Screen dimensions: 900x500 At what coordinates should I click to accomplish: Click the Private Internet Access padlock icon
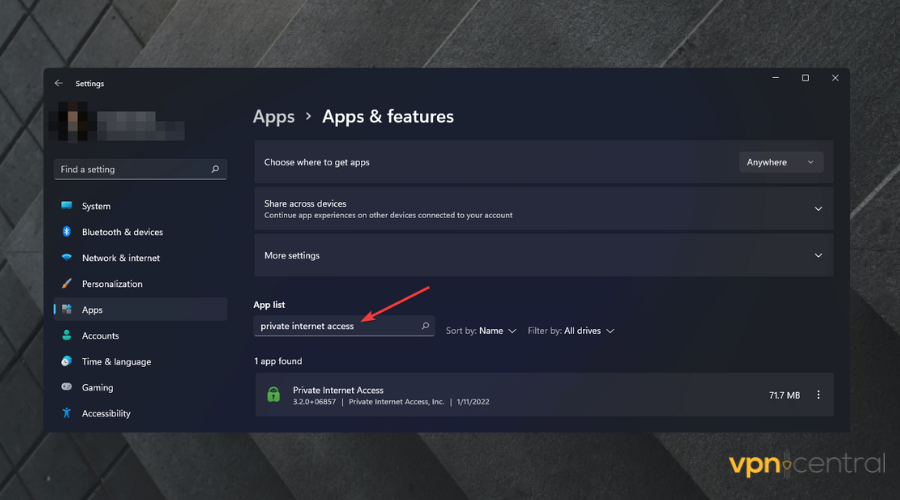point(273,395)
